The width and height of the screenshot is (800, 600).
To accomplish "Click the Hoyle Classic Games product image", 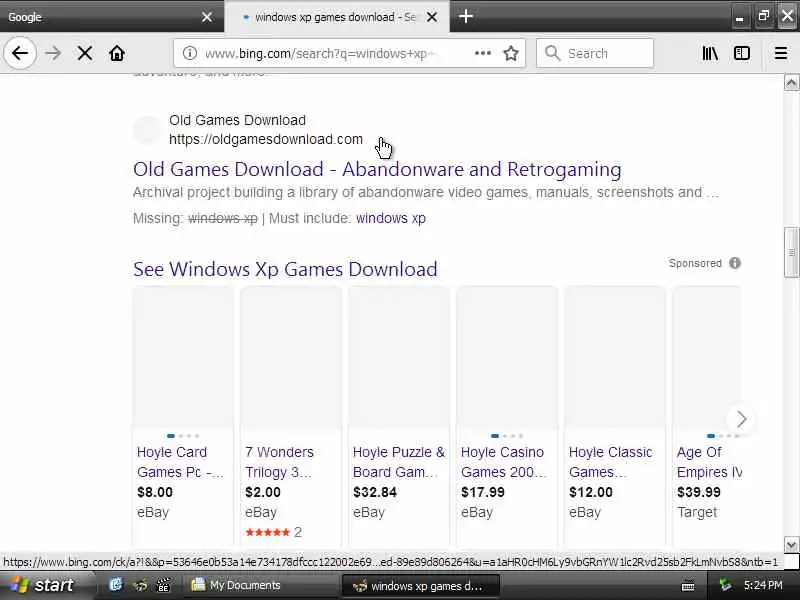I will click(x=615, y=357).
